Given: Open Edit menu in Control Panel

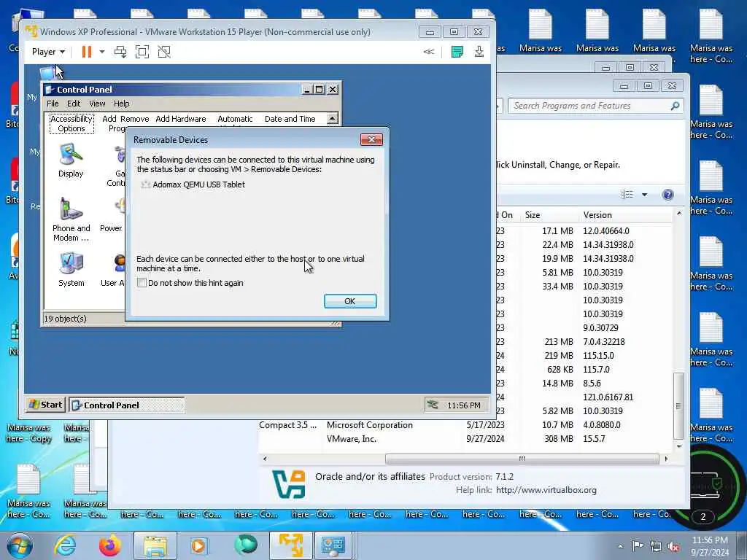Looking at the screenshot, I should [x=74, y=104].
